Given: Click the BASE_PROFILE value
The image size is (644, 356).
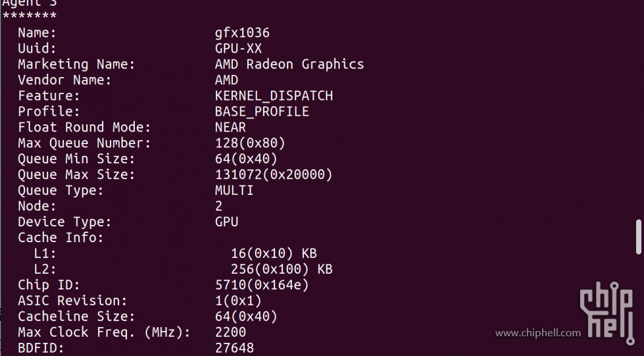Looking at the screenshot, I should tap(262, 111).
